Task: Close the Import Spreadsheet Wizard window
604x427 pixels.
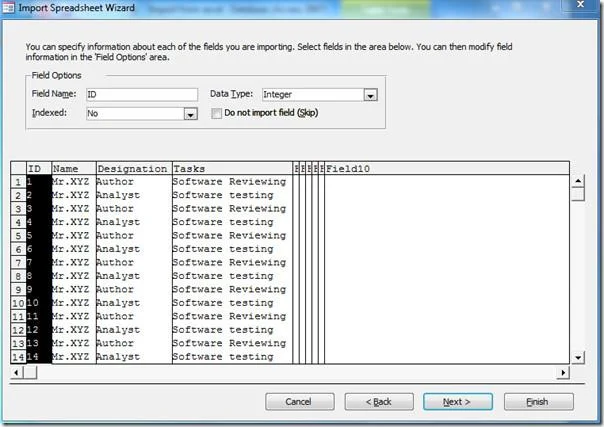Action: tap(581, 5)
